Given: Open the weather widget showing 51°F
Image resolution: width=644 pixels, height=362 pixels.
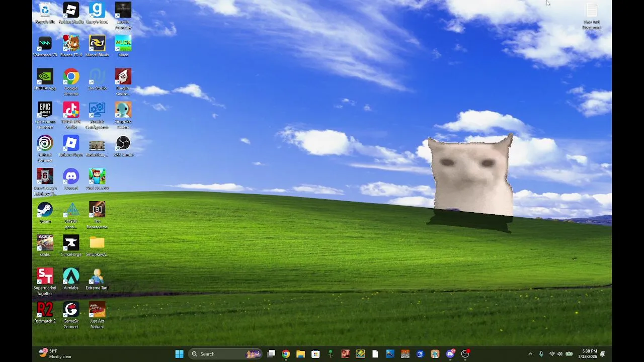Looking at the screenshot, I should point(55,354).
